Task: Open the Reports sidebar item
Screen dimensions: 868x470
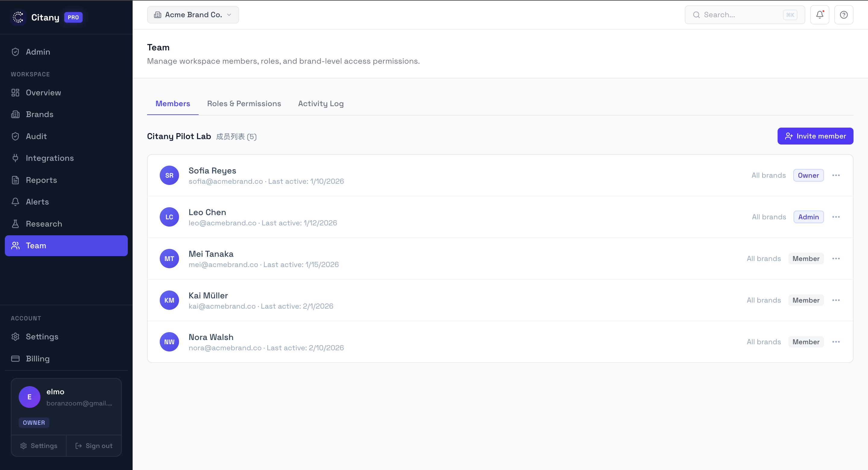Action: point(41,180)
